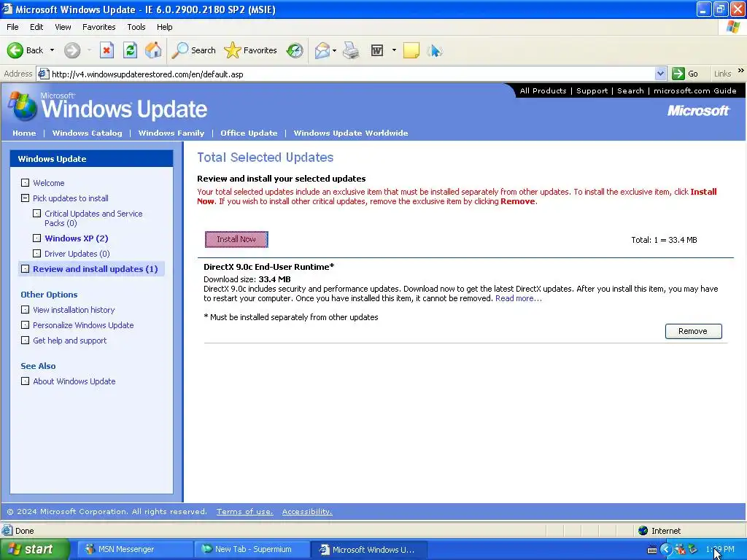This screenshot has width=747, height=560.
Task: Open the Office Update link
Action: (x=249, y=133)
